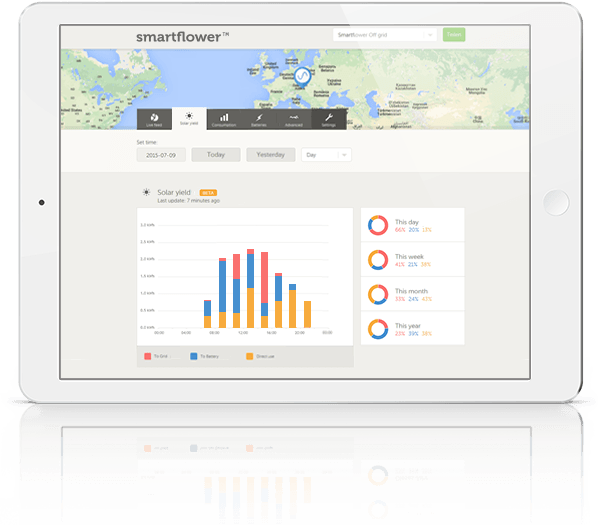This screenshot has height=525, width=600.
Task: Toggle the blue To Battery legend swatch
Action: point(194,356)
